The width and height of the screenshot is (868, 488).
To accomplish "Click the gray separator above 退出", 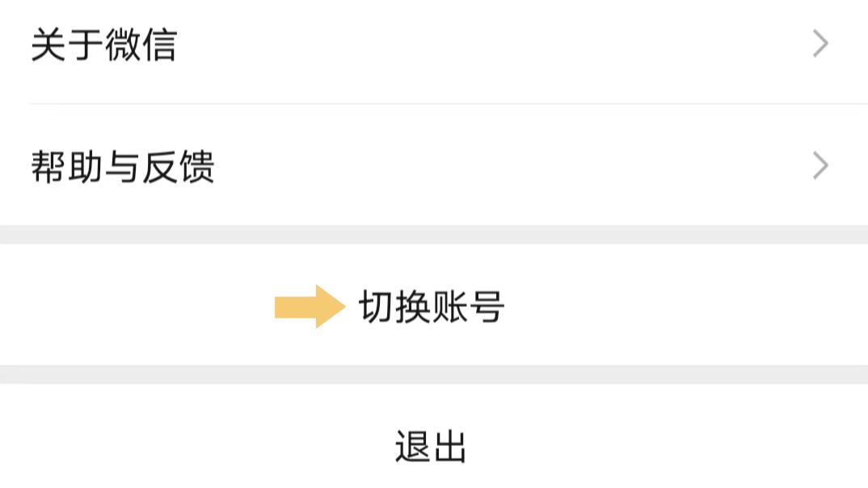I will 434,374.
